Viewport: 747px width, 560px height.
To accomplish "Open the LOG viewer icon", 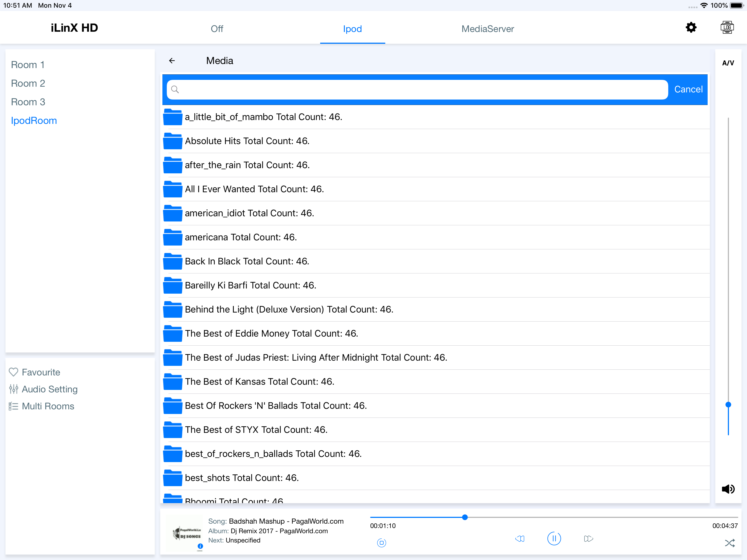I will [x=727, y=28].
